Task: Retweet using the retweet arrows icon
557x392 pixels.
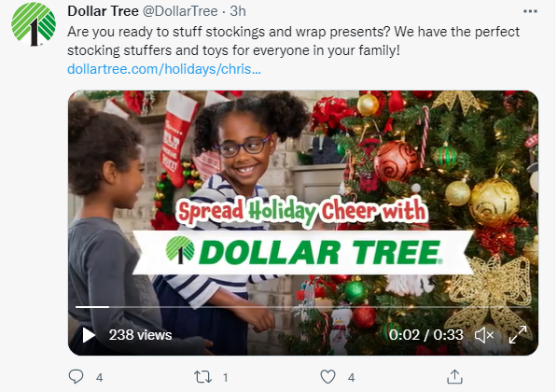Action: [x=202, y=377]
